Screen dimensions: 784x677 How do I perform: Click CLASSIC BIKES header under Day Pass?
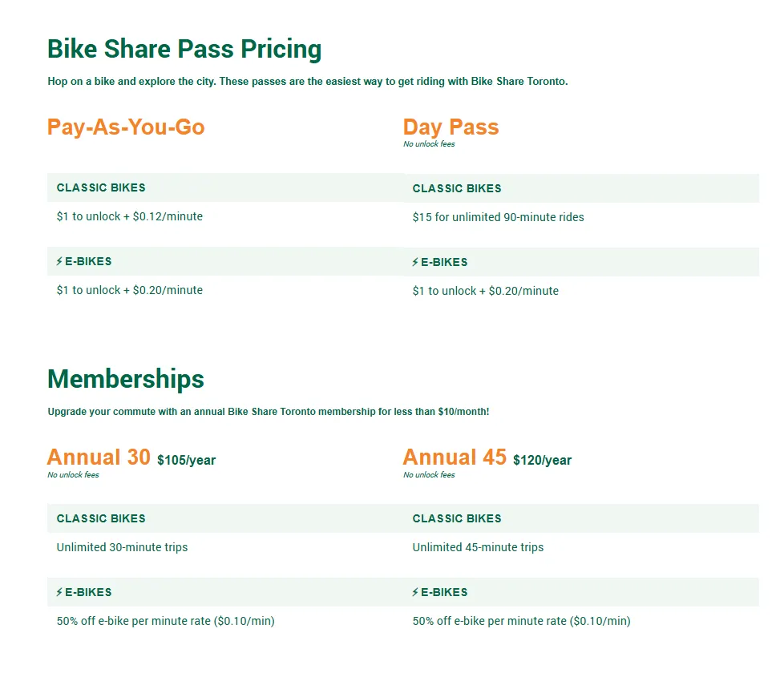click(457, 188)
